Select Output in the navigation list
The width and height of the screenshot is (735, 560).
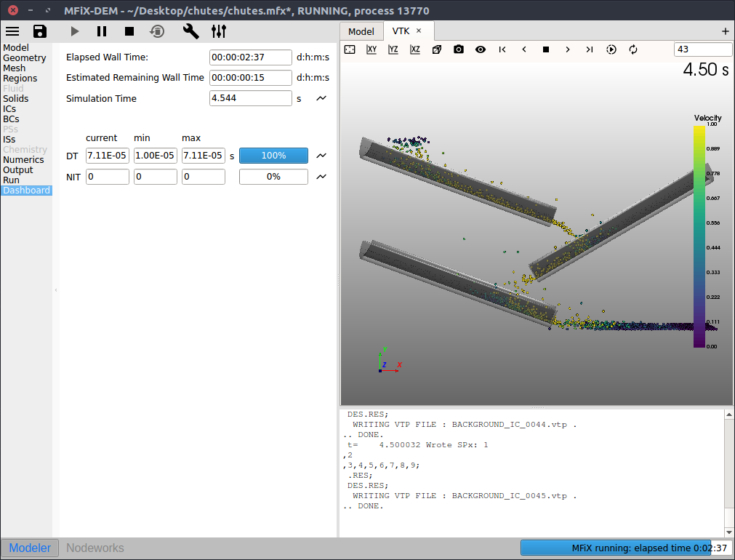coord(18,169)
